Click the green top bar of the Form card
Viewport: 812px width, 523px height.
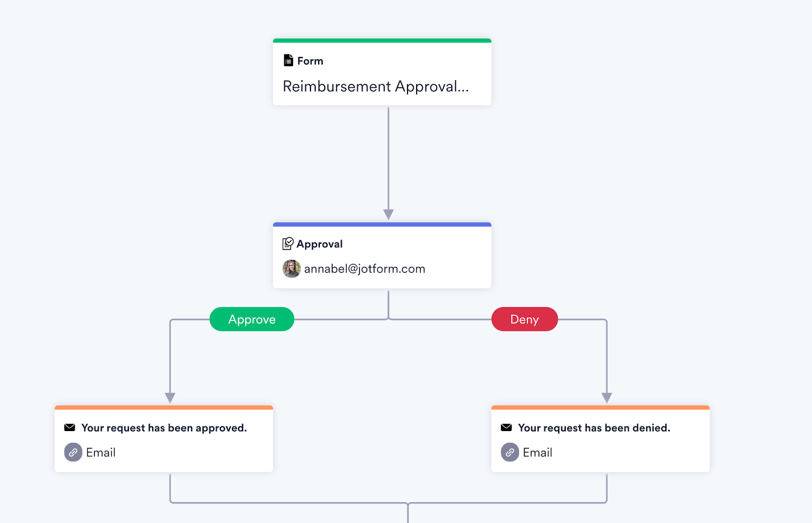[x=382, y=41]
